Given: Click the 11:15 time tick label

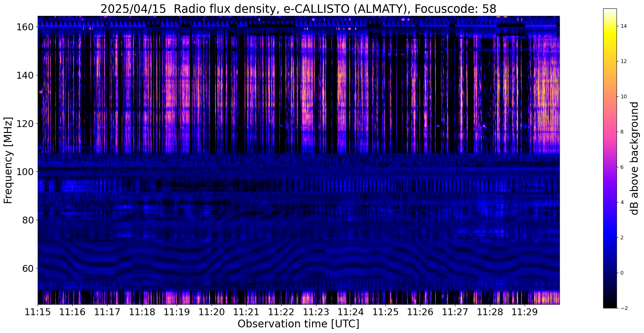Looking at the screenshot, I should [38, 312].
